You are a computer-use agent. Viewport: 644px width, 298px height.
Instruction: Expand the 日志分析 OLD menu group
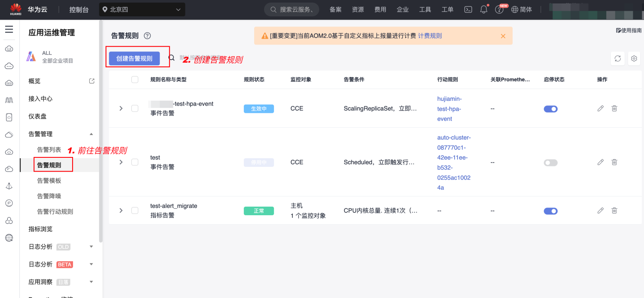click(x=91, y=247)
